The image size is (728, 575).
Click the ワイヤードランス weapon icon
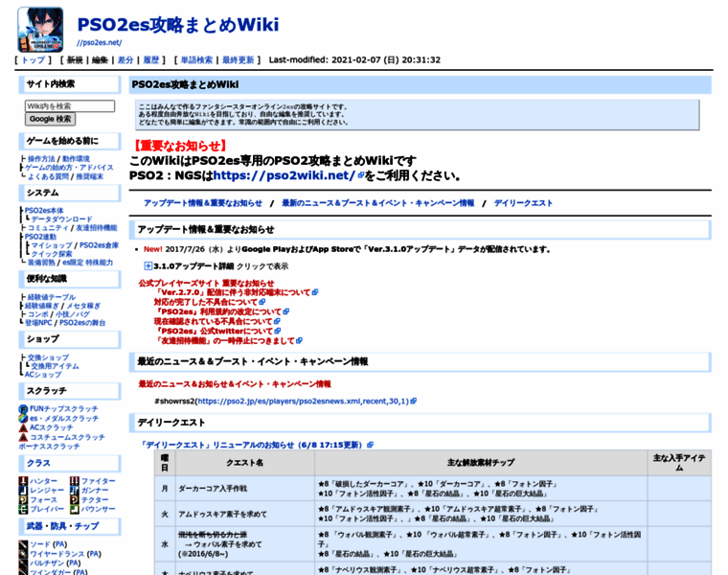pyautogui.click(x=23, y=554)
